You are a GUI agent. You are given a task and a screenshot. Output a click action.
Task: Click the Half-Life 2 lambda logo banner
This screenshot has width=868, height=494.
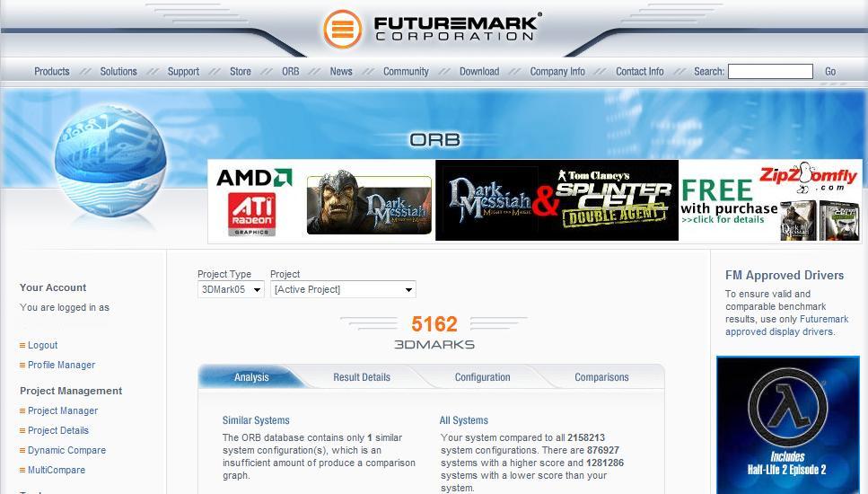click(x=788, y=425)
